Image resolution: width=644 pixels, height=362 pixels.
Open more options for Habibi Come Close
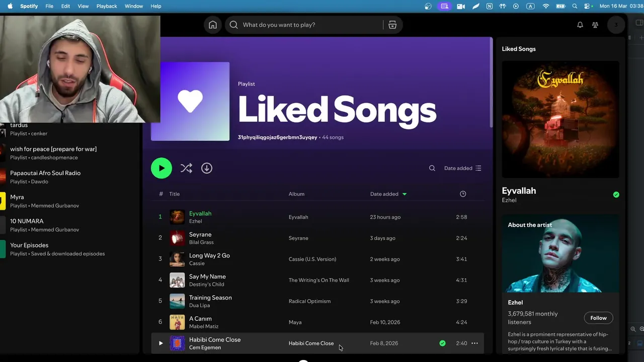(x=474, y=343)
